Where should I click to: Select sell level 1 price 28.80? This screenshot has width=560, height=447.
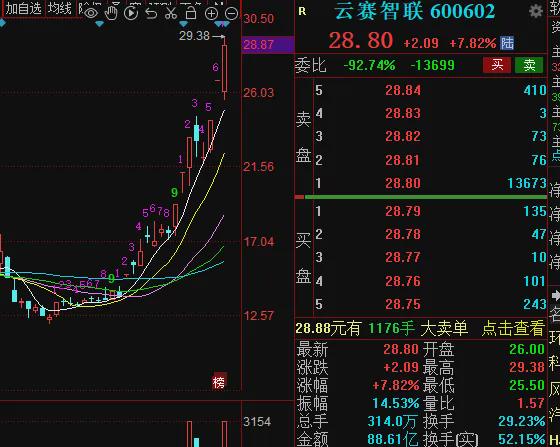(403, 183)
